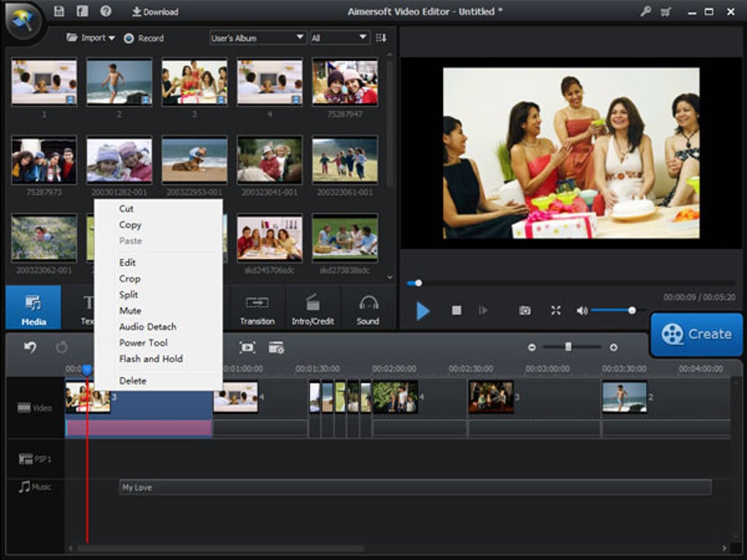Mute the preview volume speaker

pos(581,310)
